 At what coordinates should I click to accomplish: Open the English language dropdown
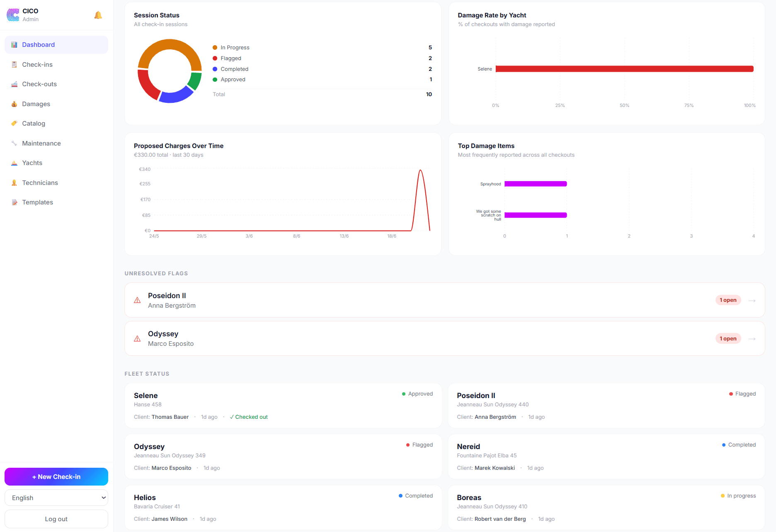(56, 498)
